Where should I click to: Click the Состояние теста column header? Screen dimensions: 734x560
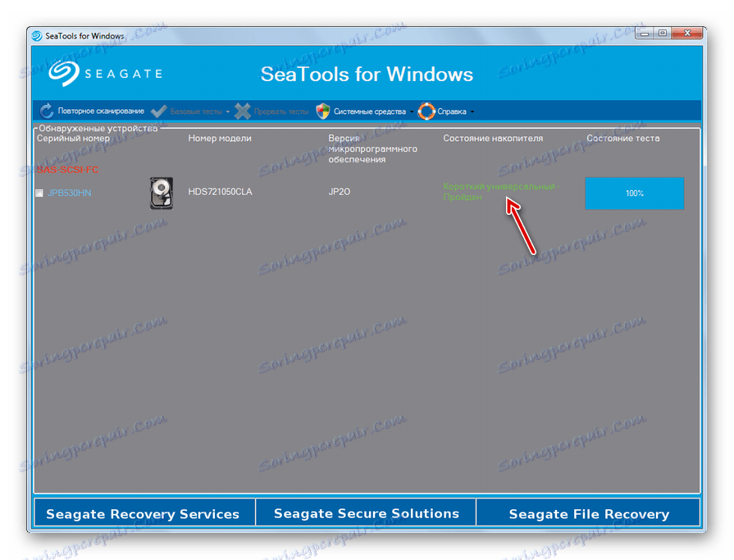[623, 138]
